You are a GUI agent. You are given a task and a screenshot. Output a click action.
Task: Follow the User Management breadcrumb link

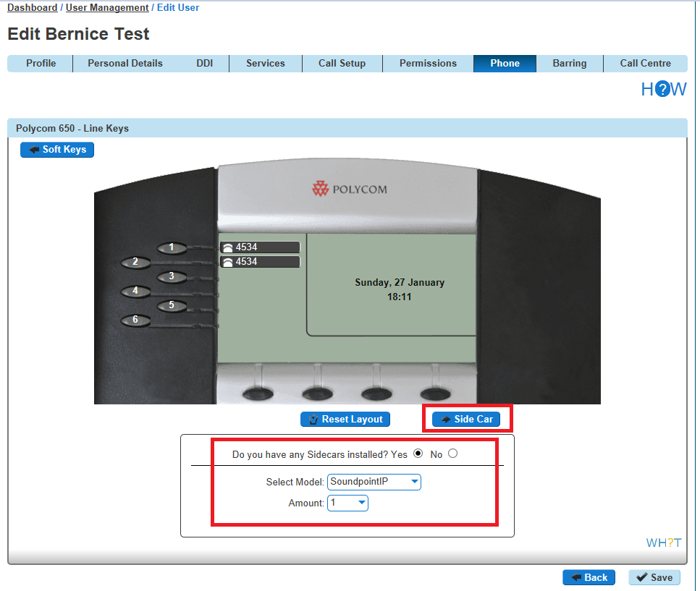(x=107, y=7)
